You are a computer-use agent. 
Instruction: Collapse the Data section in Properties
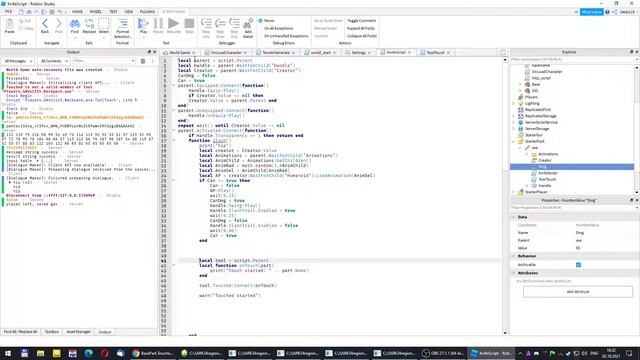point(513,217)
